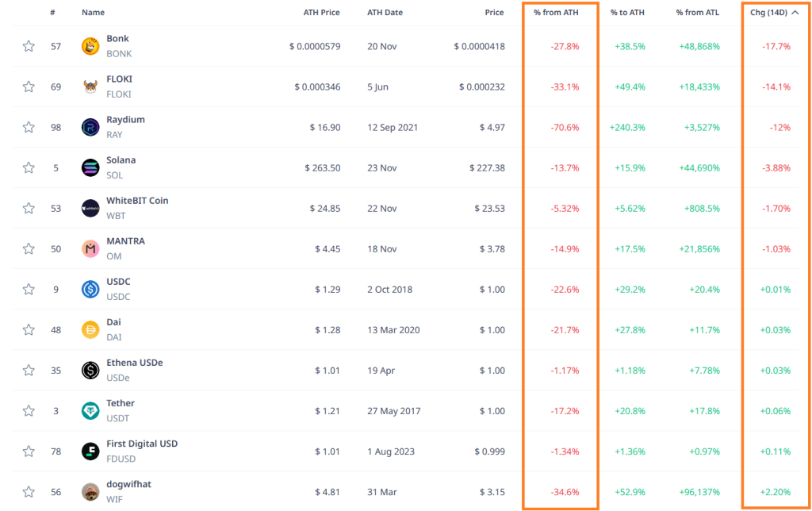Click the Dai coin logo icon
This screenshot has height=511, width=812.
point(90,329)
